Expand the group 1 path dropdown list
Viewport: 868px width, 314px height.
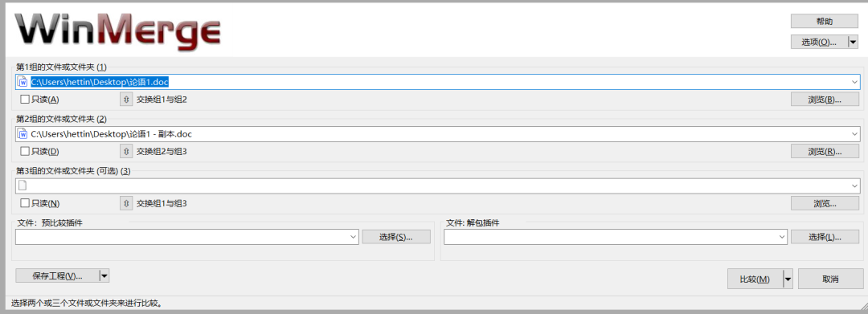point(854,83)
